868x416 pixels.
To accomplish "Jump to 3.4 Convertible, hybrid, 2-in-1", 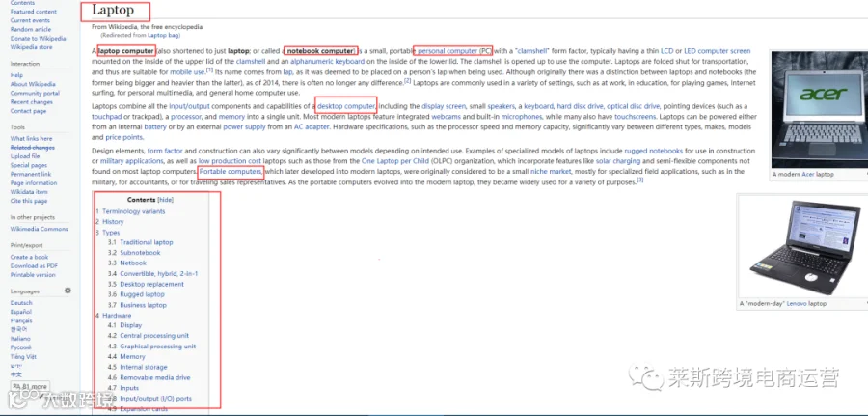I will point(152,274).
